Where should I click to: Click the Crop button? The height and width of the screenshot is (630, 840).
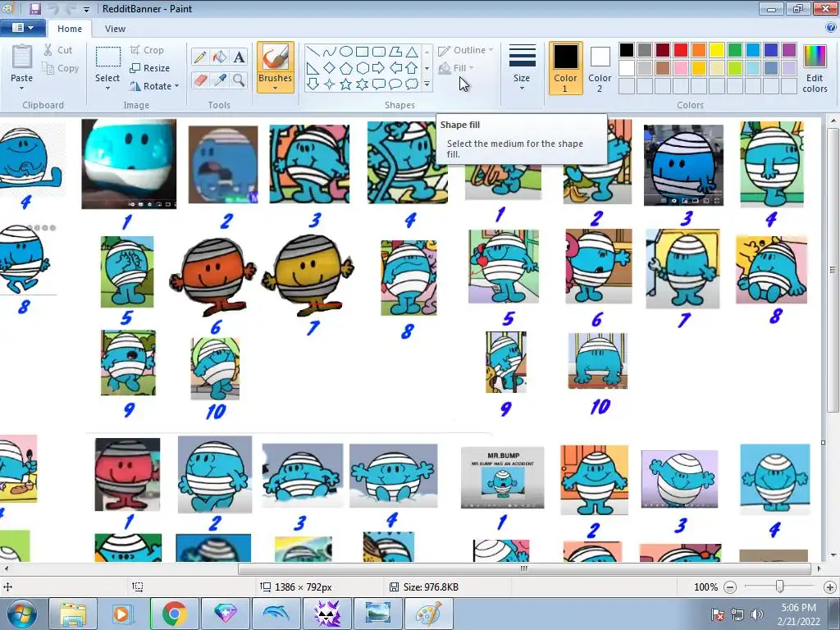[147, 50]
